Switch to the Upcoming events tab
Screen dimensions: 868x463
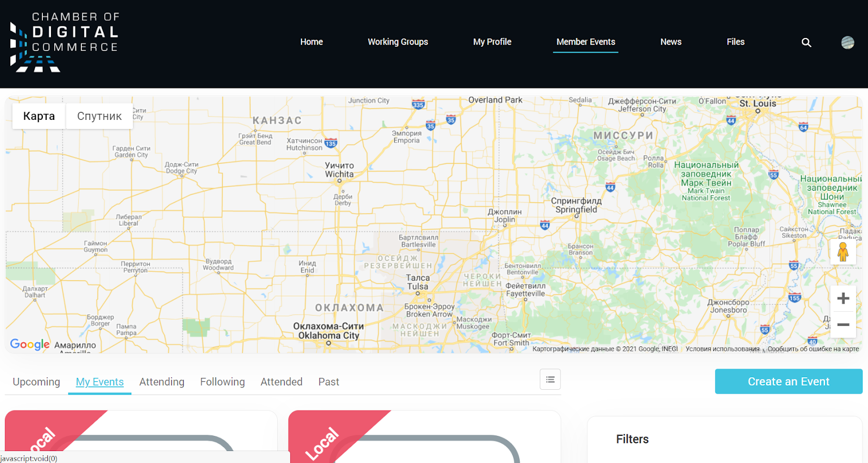point(36,382)
